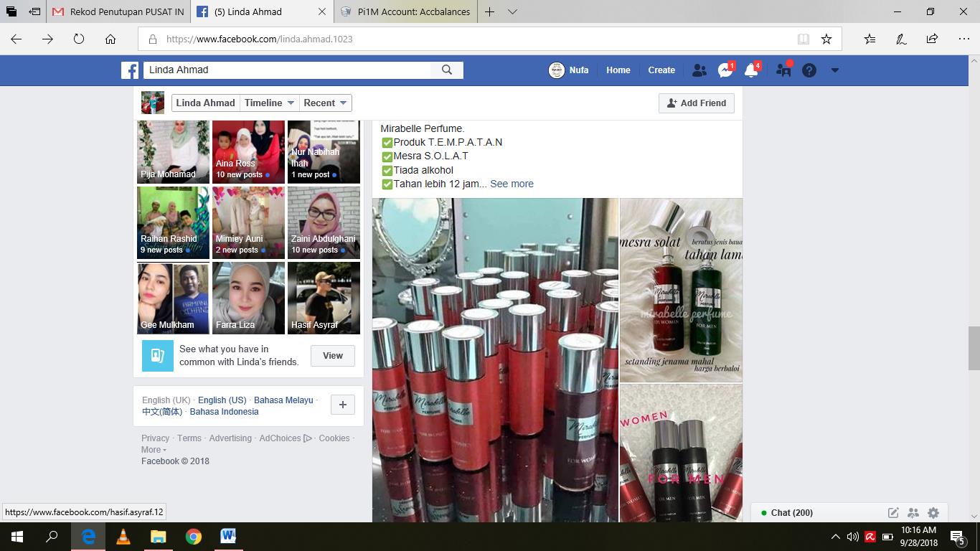Go to Home in Facebook navbar

point(618,70)
